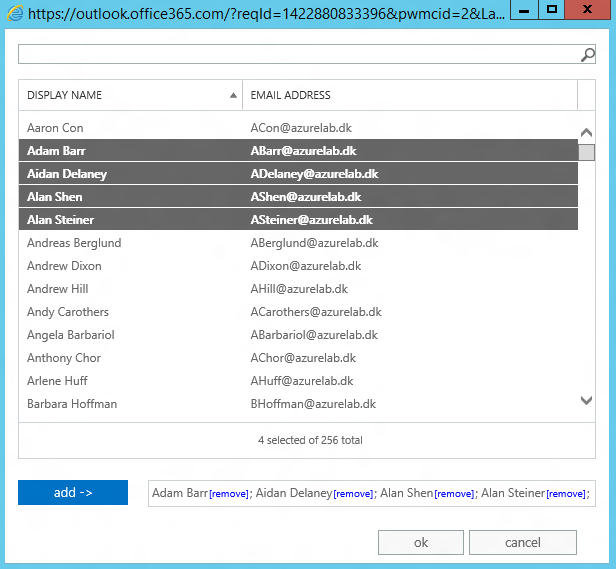This screenshot has height=569, width=616.
Task: Click email AShen@azurelab.dk
Action: pos(306,197)
